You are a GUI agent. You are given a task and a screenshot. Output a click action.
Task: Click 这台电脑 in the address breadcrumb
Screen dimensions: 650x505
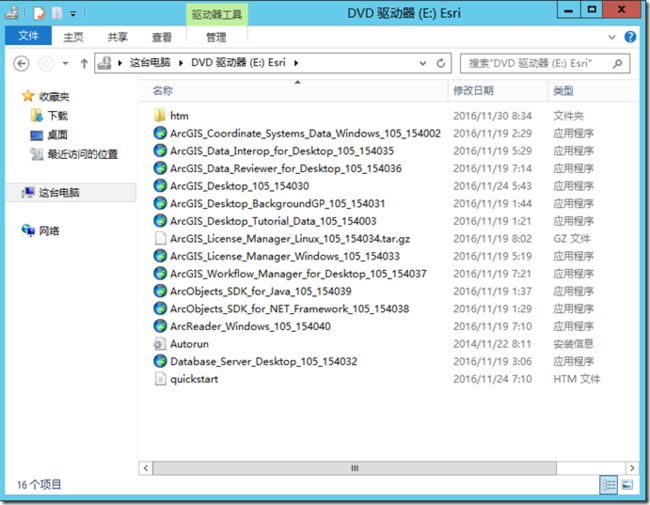pos(150,63)
